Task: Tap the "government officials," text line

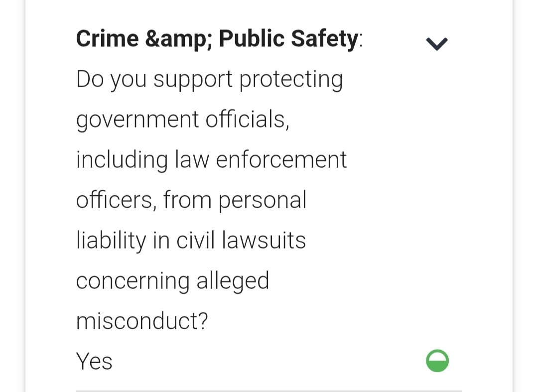Action: click(183, 120)
